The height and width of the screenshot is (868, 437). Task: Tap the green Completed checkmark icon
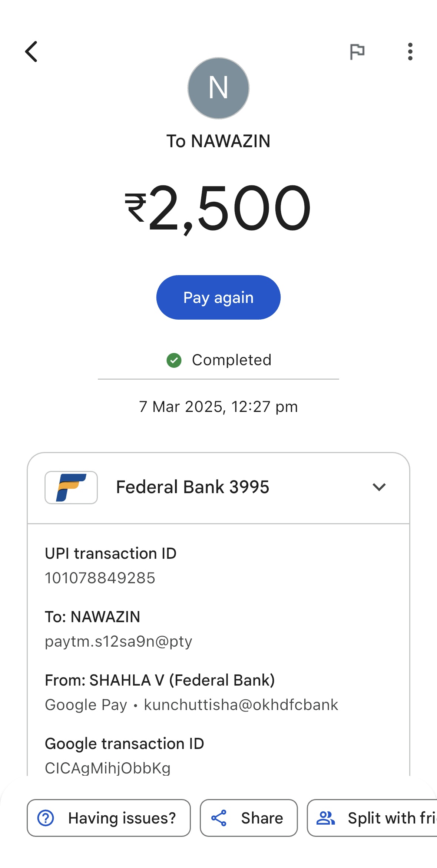coord(174,360)
